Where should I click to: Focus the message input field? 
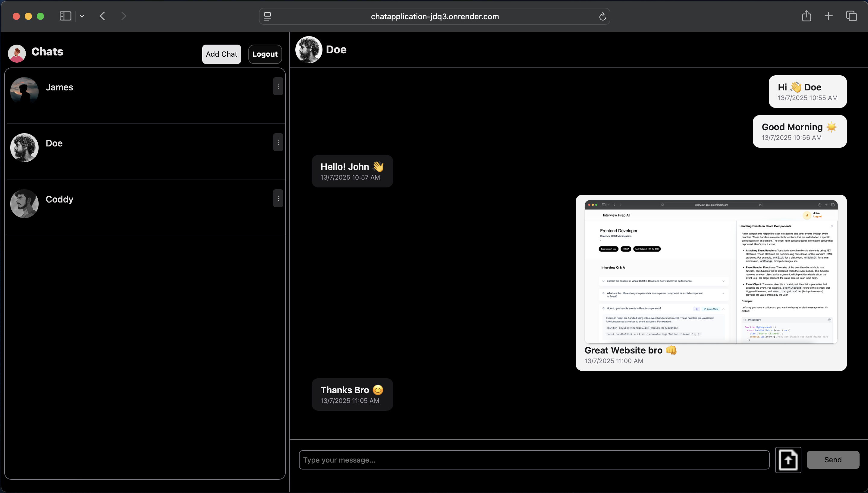tap(533, 460)
